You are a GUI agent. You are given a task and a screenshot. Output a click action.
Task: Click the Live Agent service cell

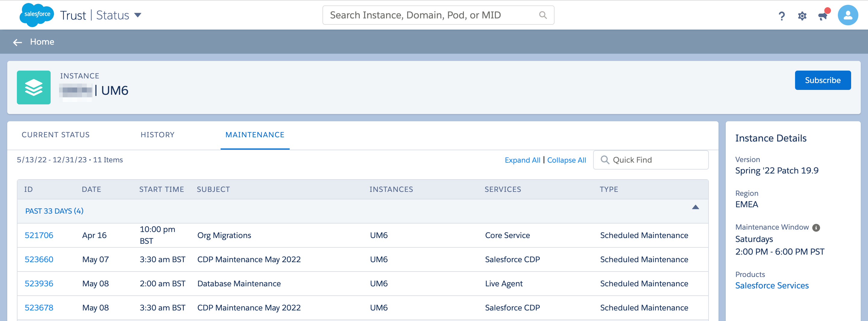point(504,284)
